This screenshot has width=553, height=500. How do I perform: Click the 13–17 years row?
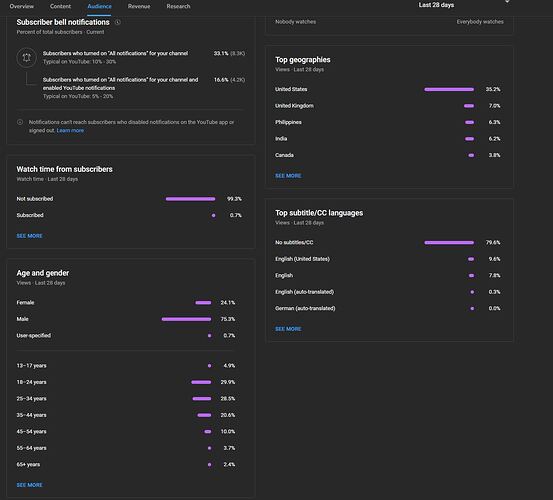click(x=126, y=366)
